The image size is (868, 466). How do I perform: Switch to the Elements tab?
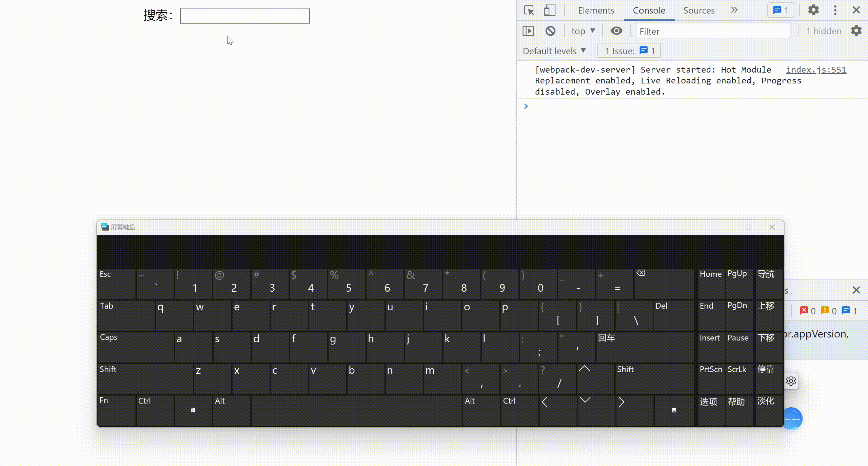pos(596,11)
